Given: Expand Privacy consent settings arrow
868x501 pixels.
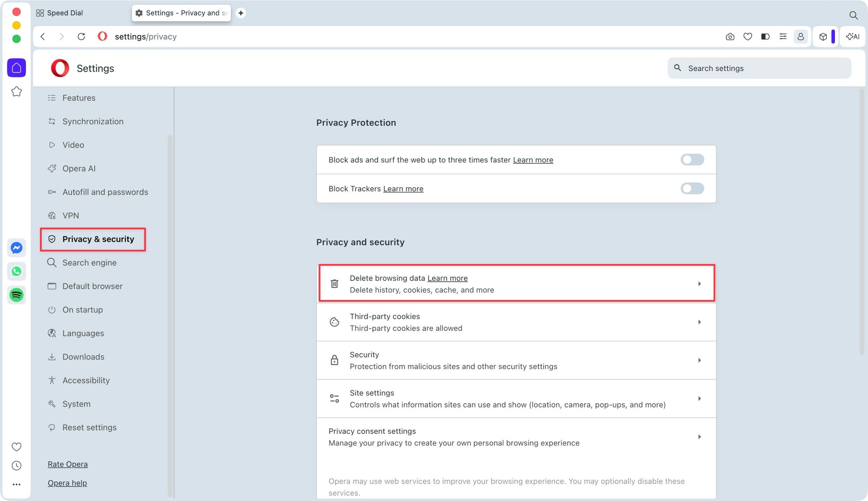Looking at the screenshot, I should [x=700, y=437].
